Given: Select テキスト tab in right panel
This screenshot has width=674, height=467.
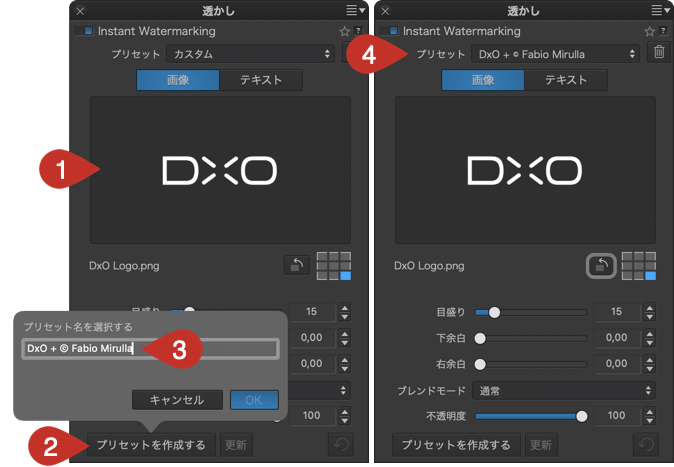Looking at the screenshot, I should [x=566, y=80].
